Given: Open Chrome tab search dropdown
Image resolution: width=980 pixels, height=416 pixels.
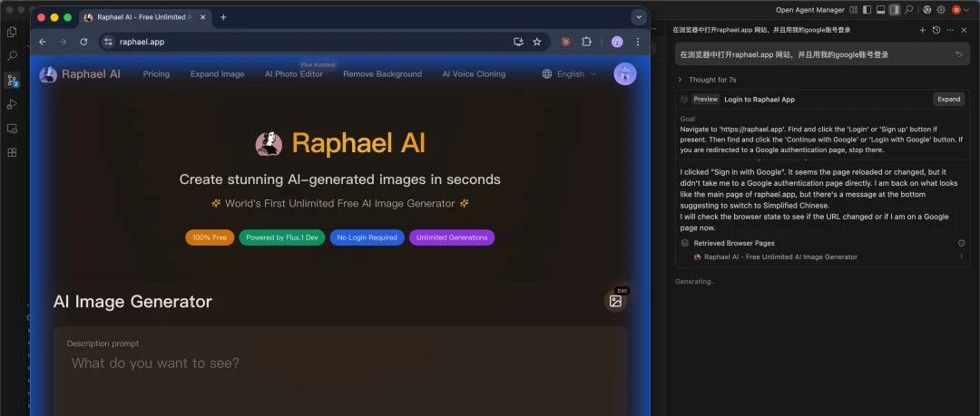Looking at the screenshot, I should click(639, 17).
